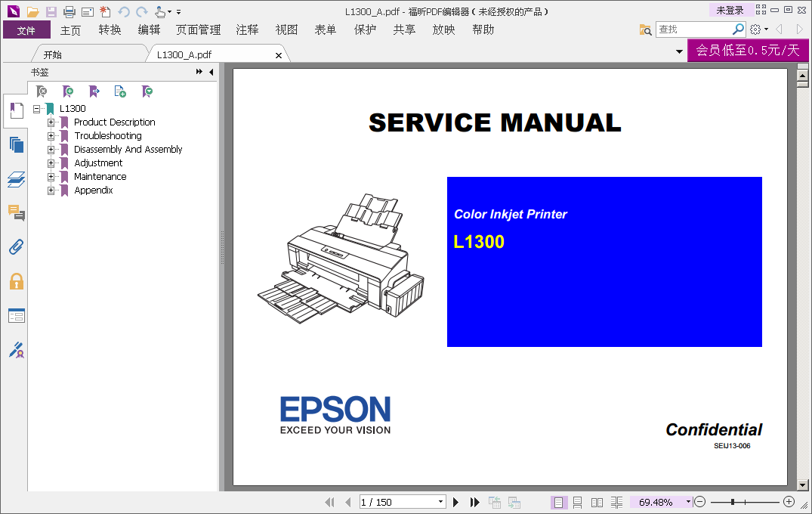
Task: Close the L1300_A.pdf tab
Action: (x=279, y=55)
